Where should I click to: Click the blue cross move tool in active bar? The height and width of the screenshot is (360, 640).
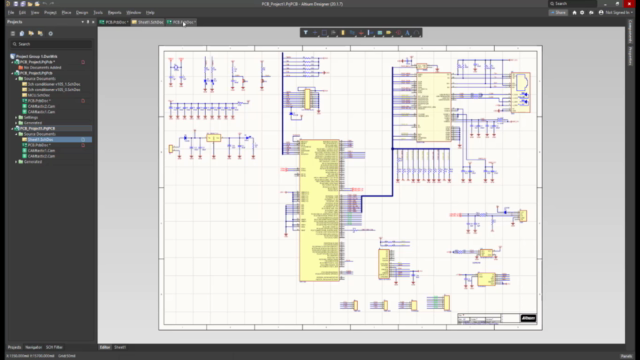[x=315, y=33]
